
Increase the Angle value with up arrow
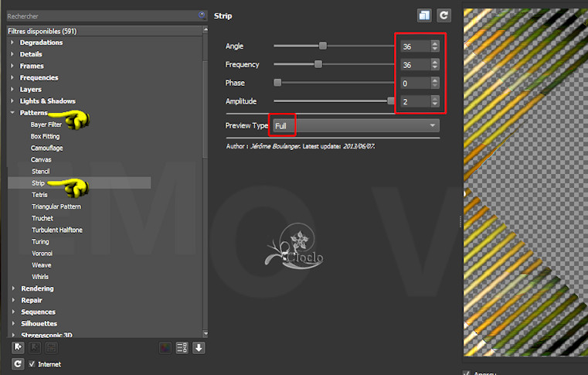click(435, 43)
